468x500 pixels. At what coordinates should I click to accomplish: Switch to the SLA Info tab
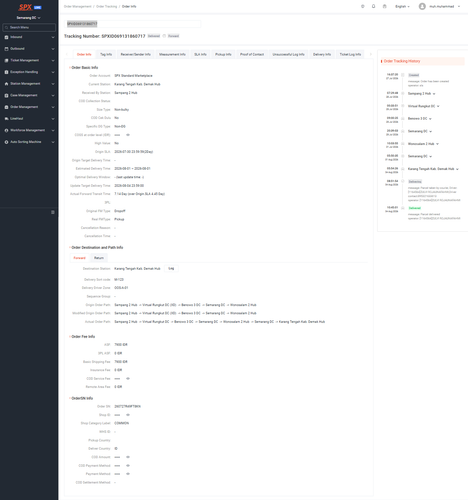pyautogui.click(x=200, y=54)
